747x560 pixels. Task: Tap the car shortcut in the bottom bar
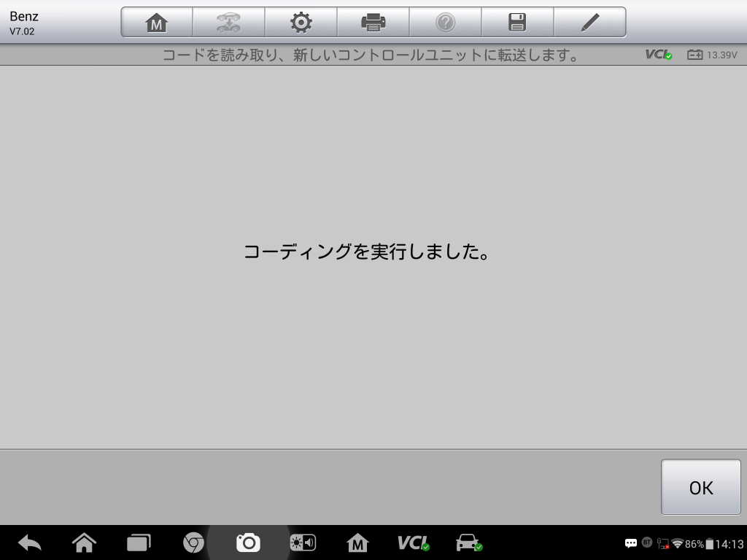click(x=468, y=542)
